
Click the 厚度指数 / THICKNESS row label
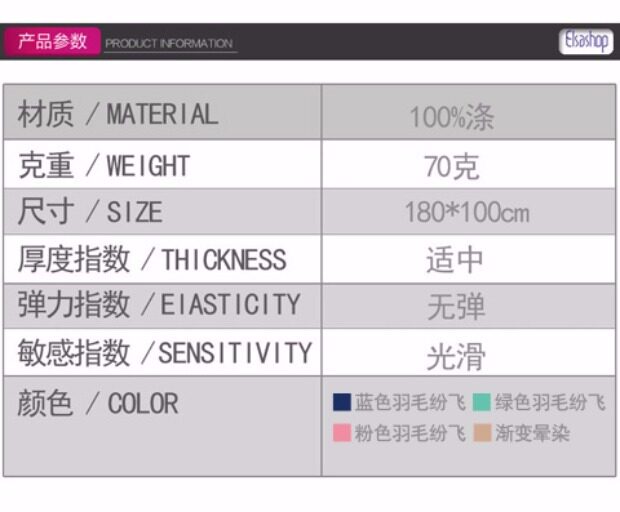(152, 260)
